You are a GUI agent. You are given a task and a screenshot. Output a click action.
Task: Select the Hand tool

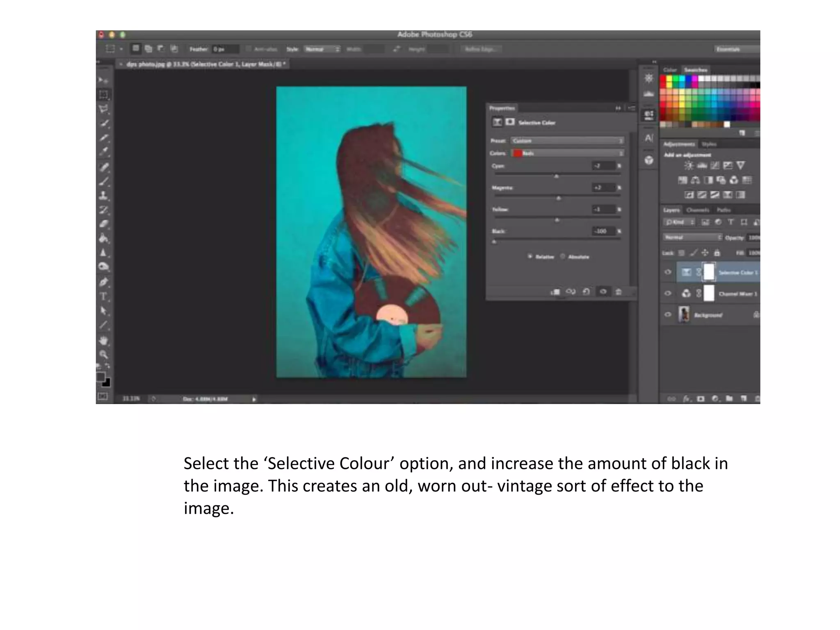point(103,340)
